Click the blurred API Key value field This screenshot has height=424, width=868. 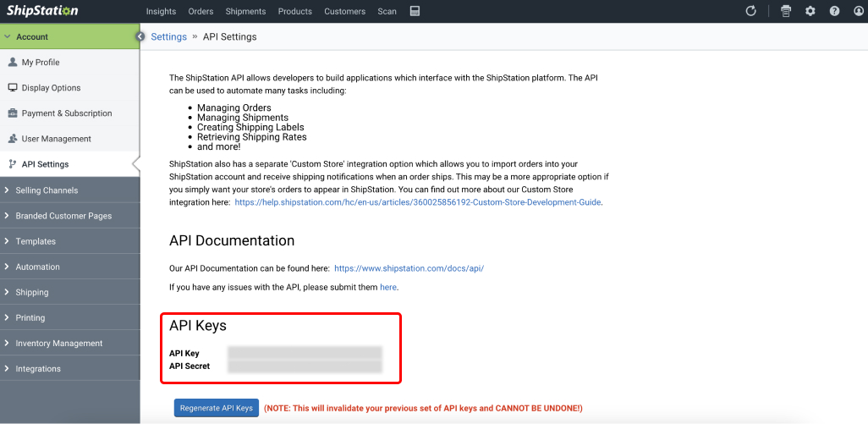pos(305,353)
